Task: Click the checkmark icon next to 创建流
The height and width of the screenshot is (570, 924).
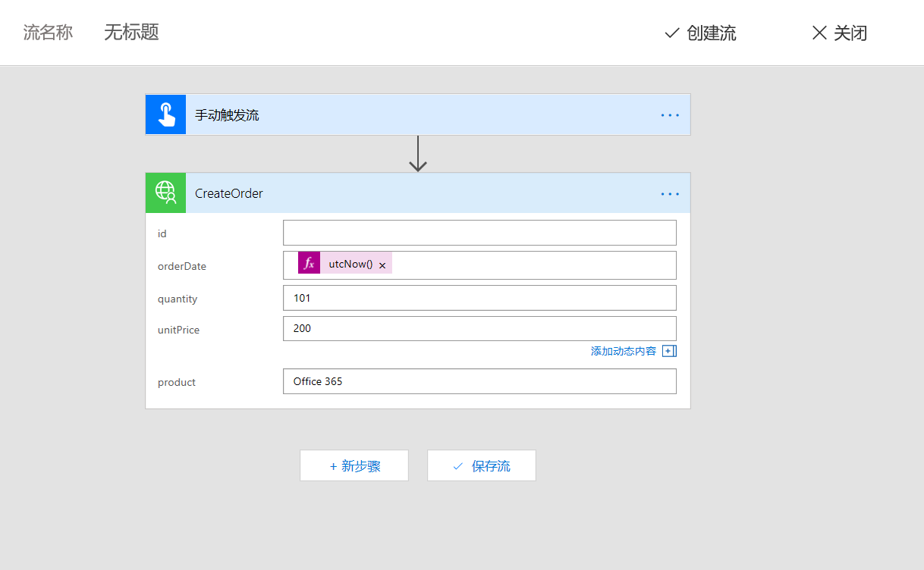Action: coord(671,33)
